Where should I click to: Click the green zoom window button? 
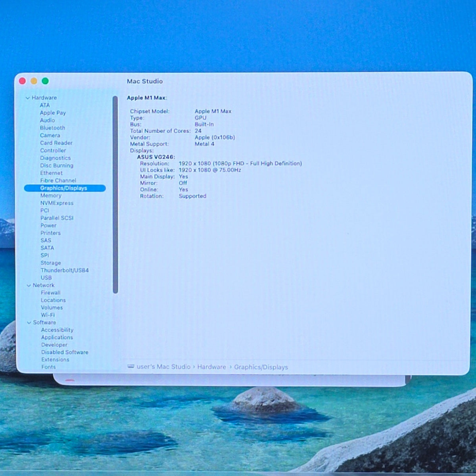(45, 81)
